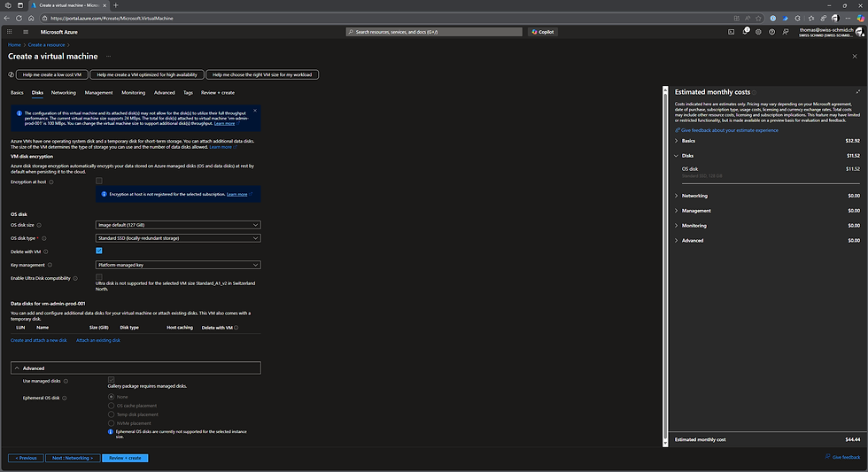Viewport: 868px width, 472px height.
Task: Add page to favorites star icon
Action: [x=758, y=19]
